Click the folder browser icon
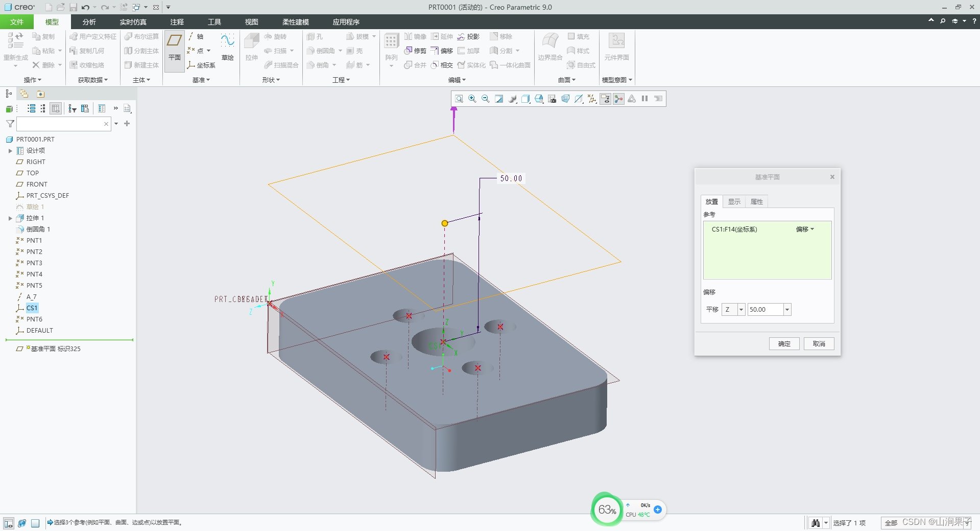The width and height of the screenshot is (980, 531). tap(24, 94)
